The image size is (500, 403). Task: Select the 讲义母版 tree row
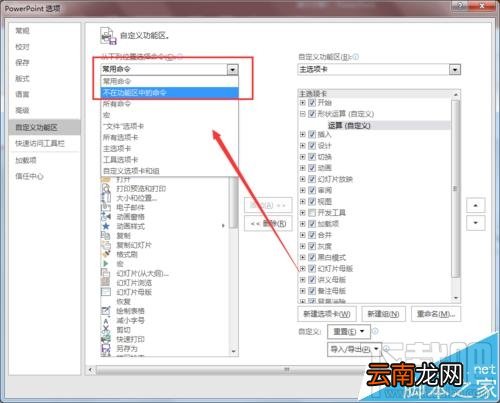click(332, 280)
